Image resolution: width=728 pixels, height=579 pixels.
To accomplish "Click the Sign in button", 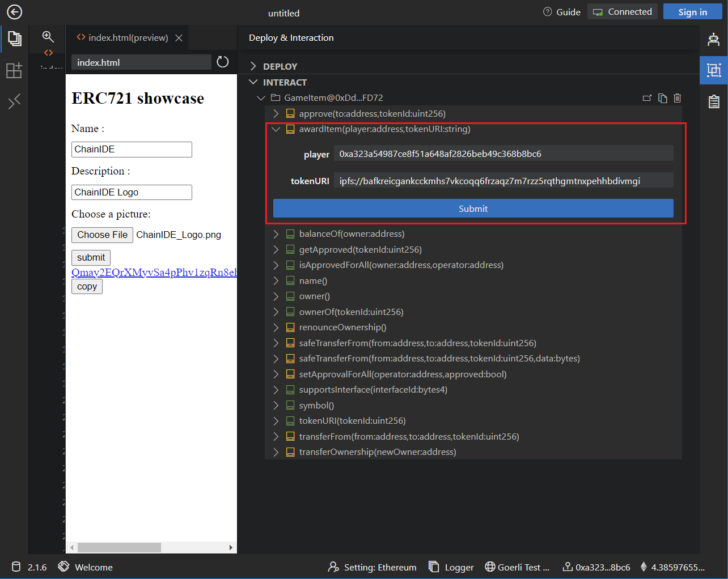I will pyautogui.click(x=692, y=12).
